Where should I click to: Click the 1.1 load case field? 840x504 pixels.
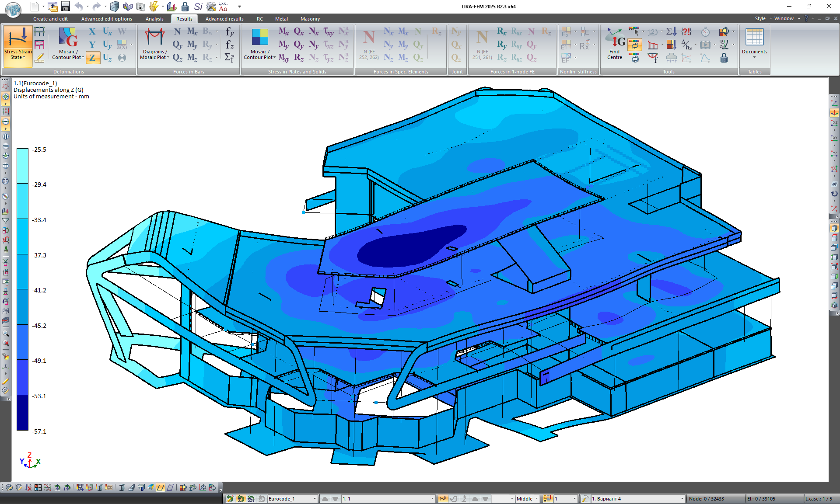(x=385, y=499)
